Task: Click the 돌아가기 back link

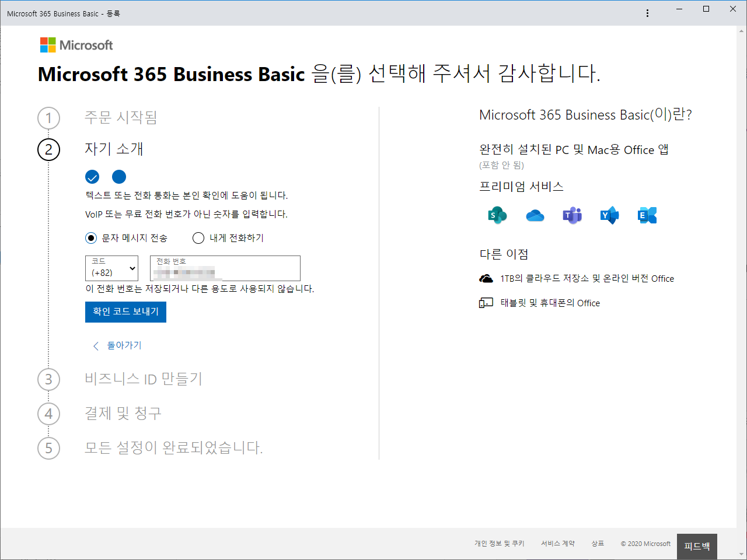Action: [x=117, y=345]
